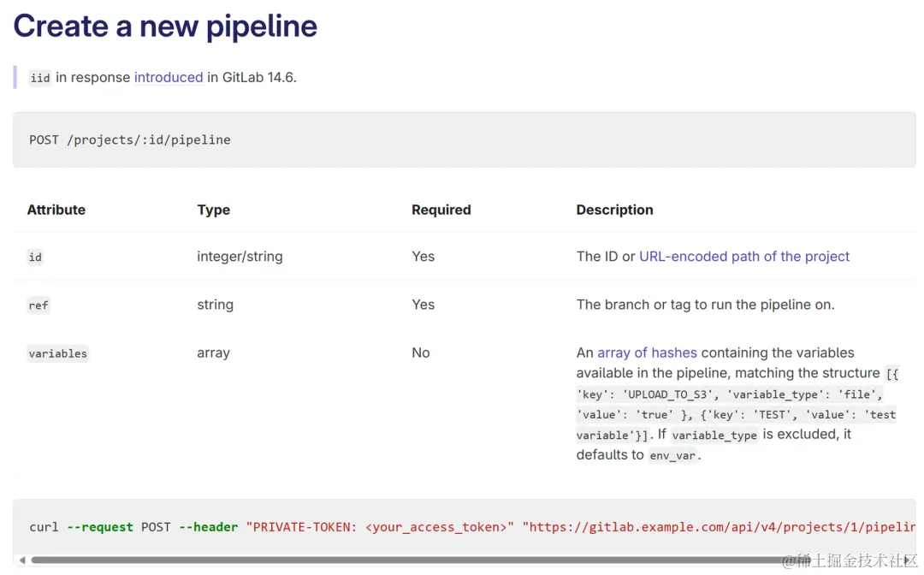Click the "variable_type" inline code after "If"

tap(714, 435)
